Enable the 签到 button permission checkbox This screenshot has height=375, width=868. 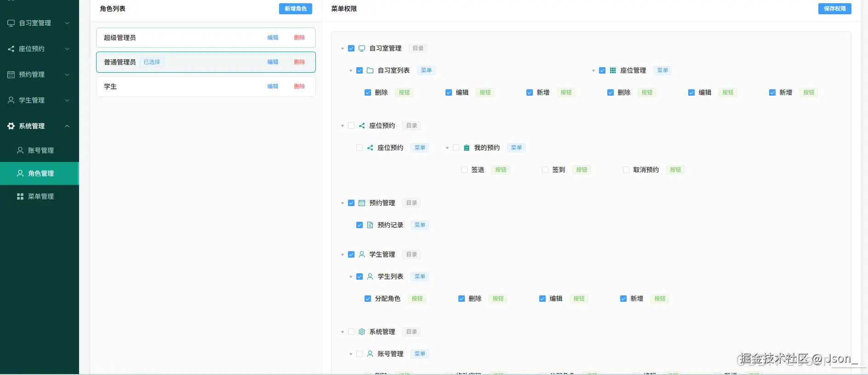click(545, 170)
